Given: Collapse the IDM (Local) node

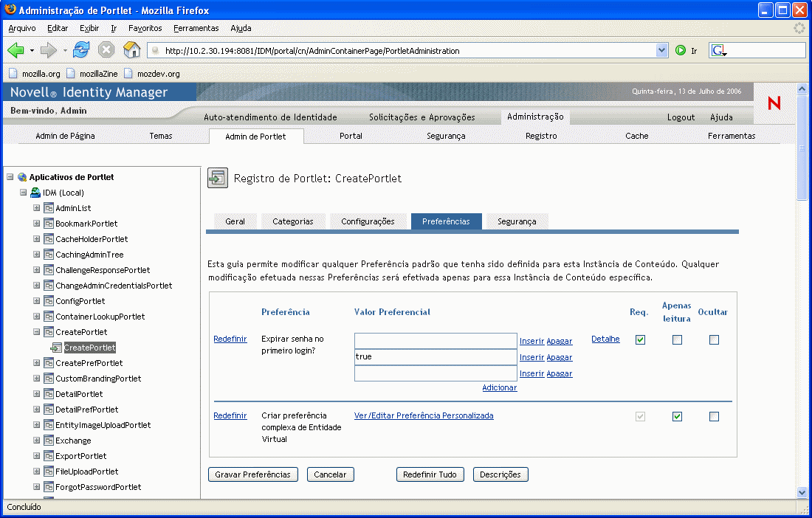Looking at the screenshot, I should tap(24, 193).
